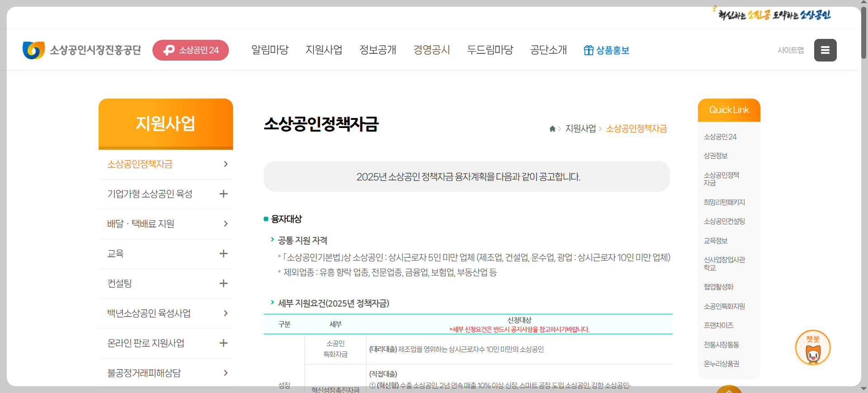This screenshot has width=868, height=393.
Task: Select 소상공인정책자금 in the sidebar
Action: coord(140,164)
